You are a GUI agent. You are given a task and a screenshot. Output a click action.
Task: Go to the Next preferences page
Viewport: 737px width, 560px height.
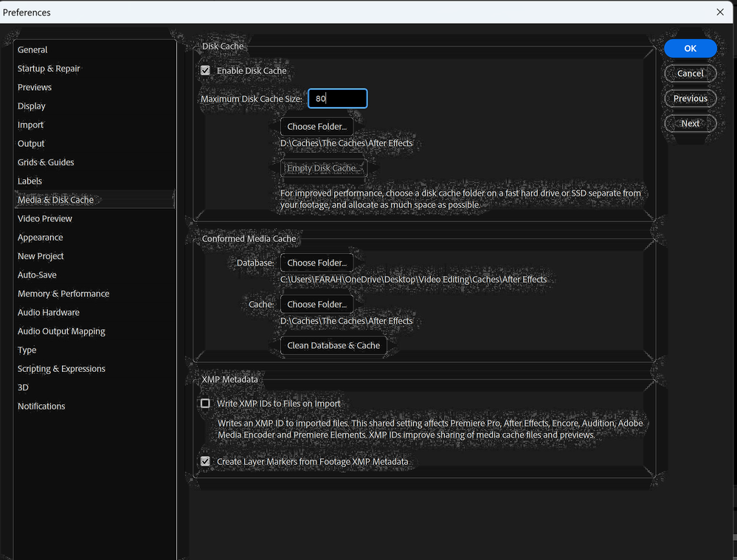point(690,123)
